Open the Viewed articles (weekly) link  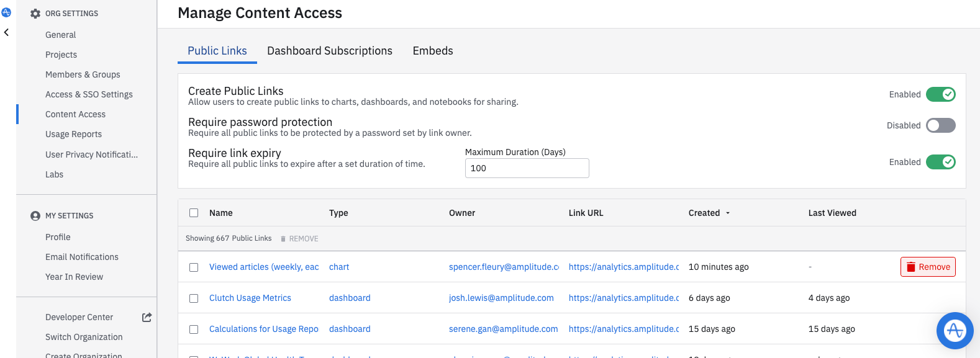point(264,267)
